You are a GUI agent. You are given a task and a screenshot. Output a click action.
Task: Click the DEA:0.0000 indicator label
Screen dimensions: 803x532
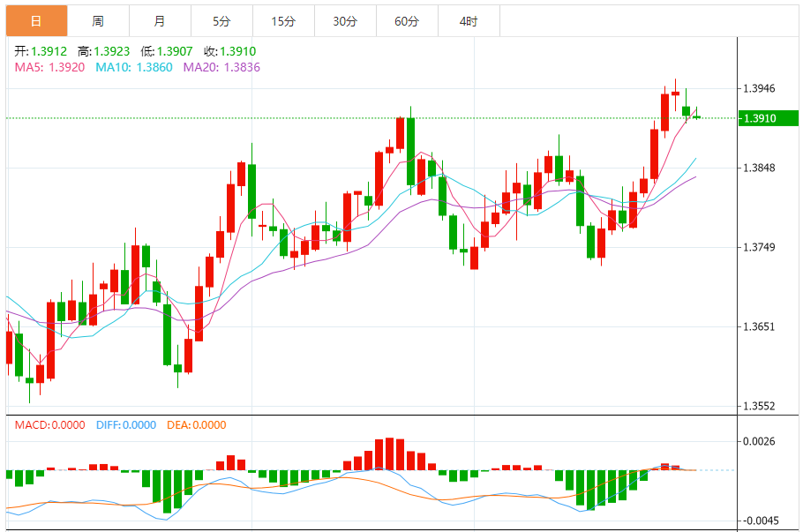[197, 425]
